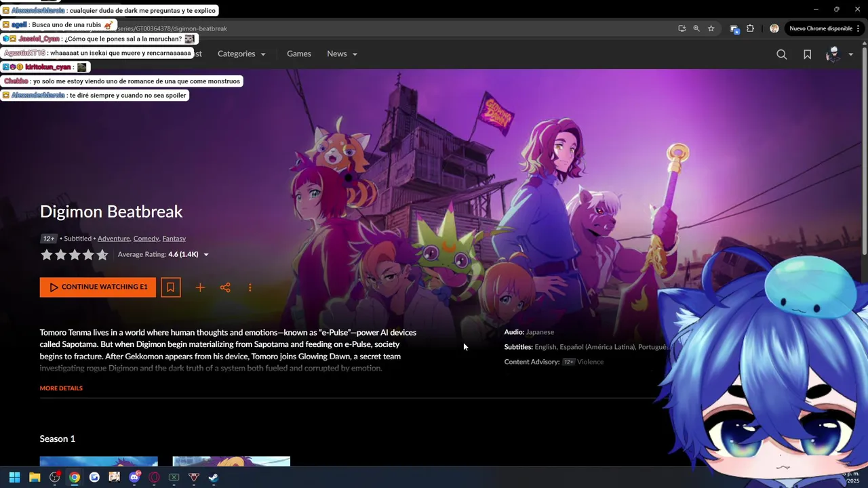
Task: Expand the Average Rating dropdown arrow
Action: coord(206,255)
